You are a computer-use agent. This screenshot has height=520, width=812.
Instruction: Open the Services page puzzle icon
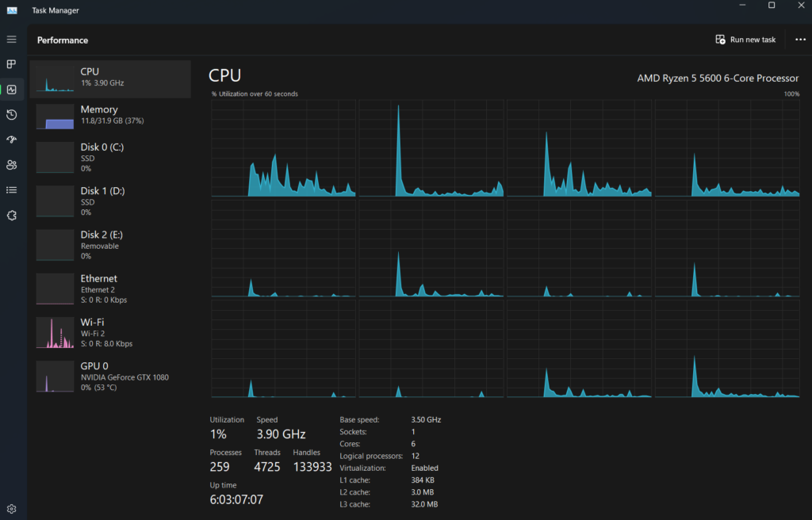click(x=11, y=216)
